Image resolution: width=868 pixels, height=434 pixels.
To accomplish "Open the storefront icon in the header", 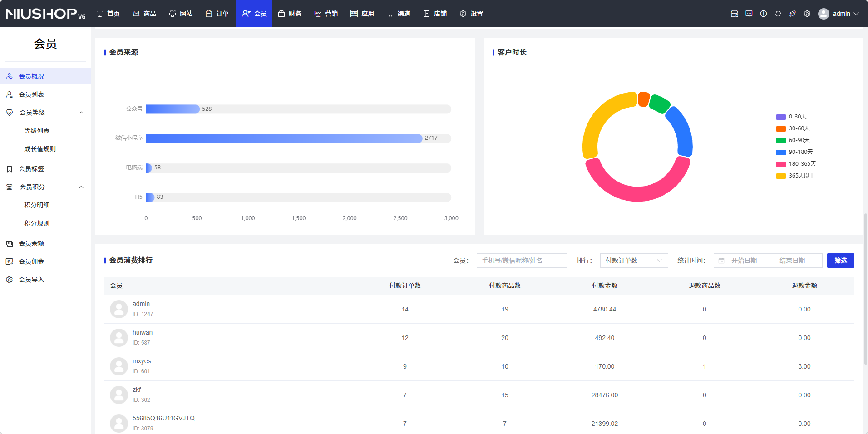I will pos(734,14).
